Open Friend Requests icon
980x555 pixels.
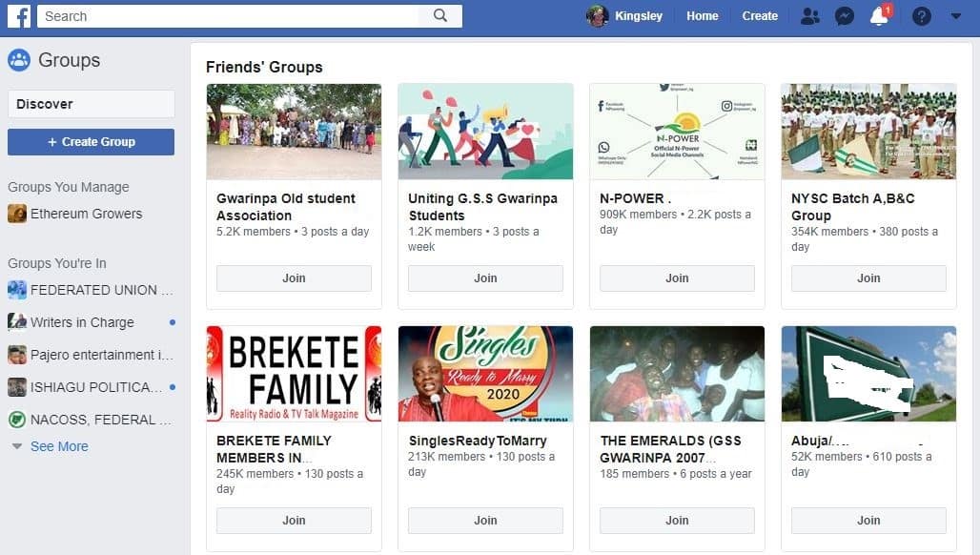(810, 16)
